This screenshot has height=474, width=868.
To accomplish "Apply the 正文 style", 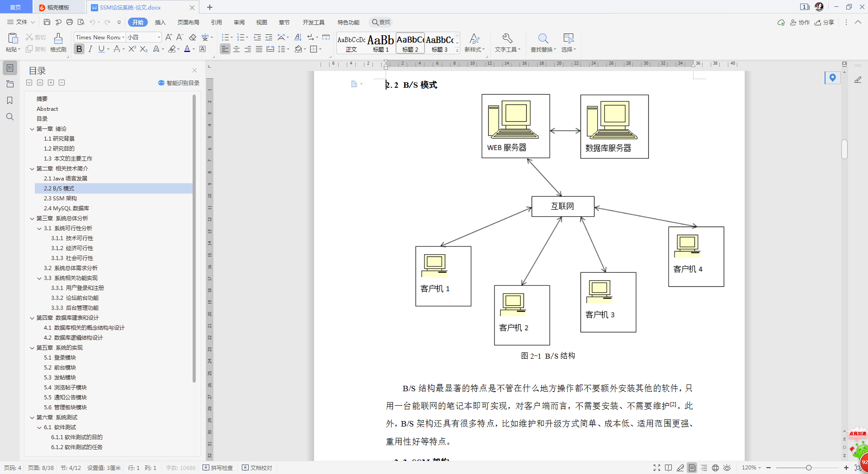I will point(351,43).
